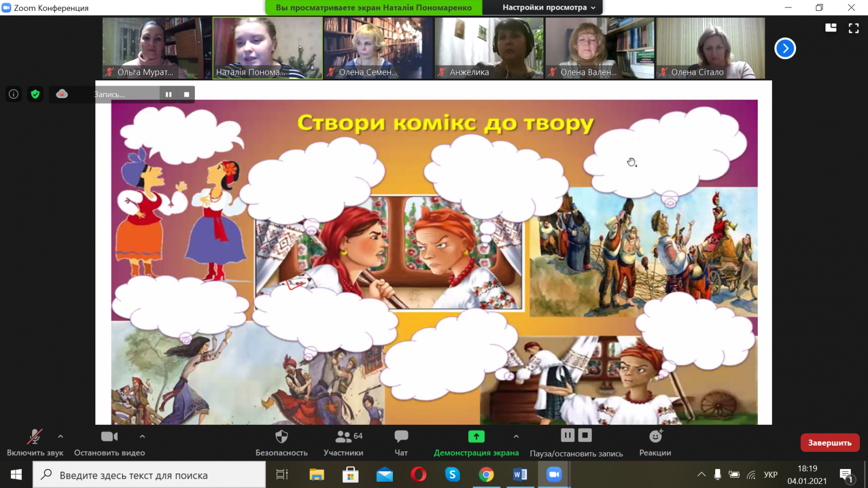Select Олена Сітало video thumbnail
The image size is (868, 488).
tap(711, 48)
